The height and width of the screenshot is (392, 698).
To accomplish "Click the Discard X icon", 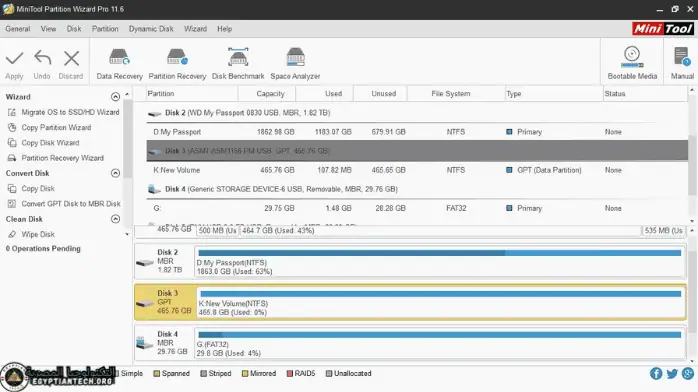I will pyautogui.click(x=71, y=58).
